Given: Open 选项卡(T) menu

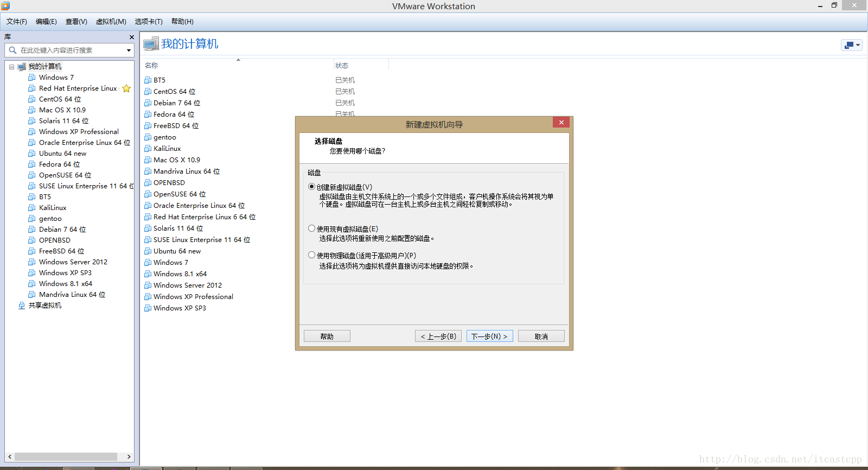Looking at the screenshot, I should [x=149, y=22].
